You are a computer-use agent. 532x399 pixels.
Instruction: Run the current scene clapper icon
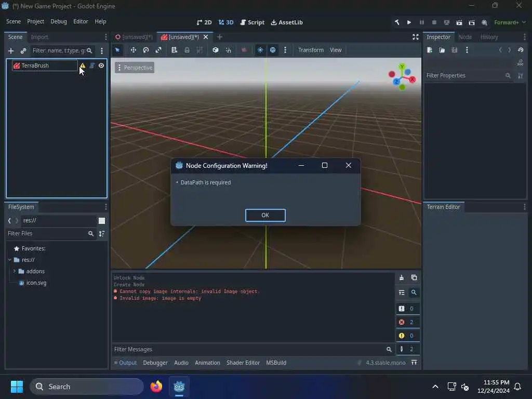click(459, 22)
